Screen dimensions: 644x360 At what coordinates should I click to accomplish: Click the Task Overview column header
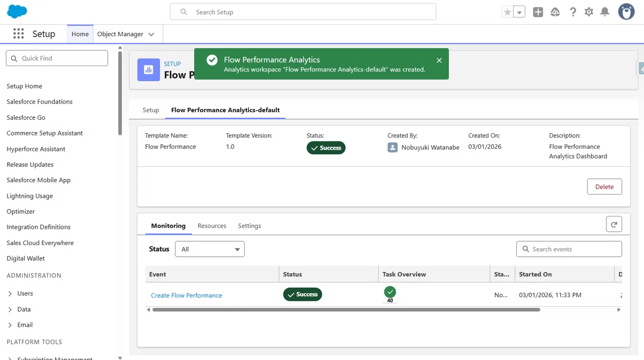pos(434,274)
